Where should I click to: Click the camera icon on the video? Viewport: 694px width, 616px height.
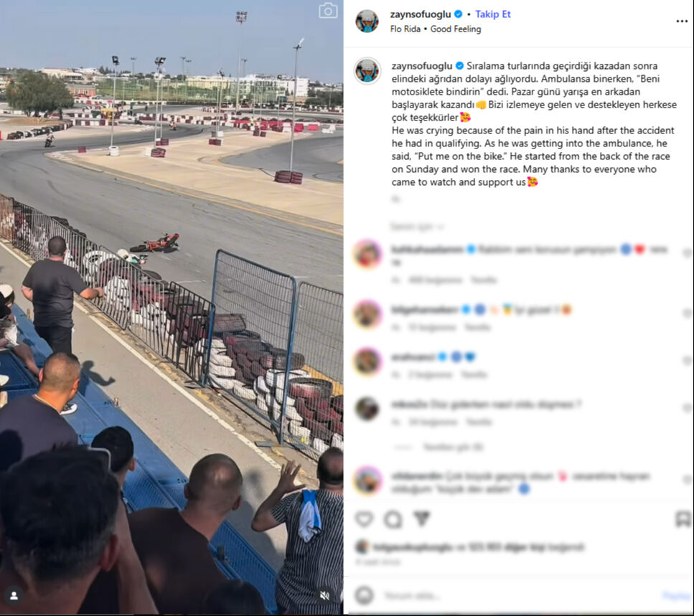tap(328, 11)
